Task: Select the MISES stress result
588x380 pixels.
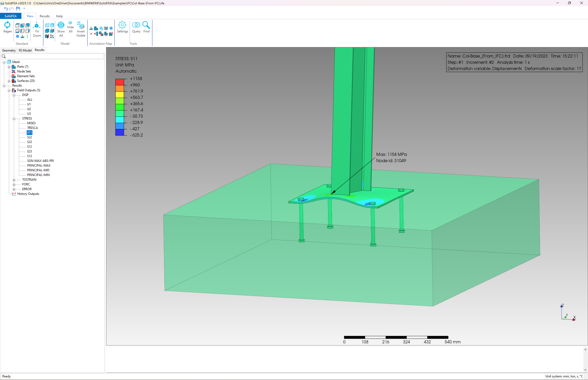Action: tap(31, 123)
